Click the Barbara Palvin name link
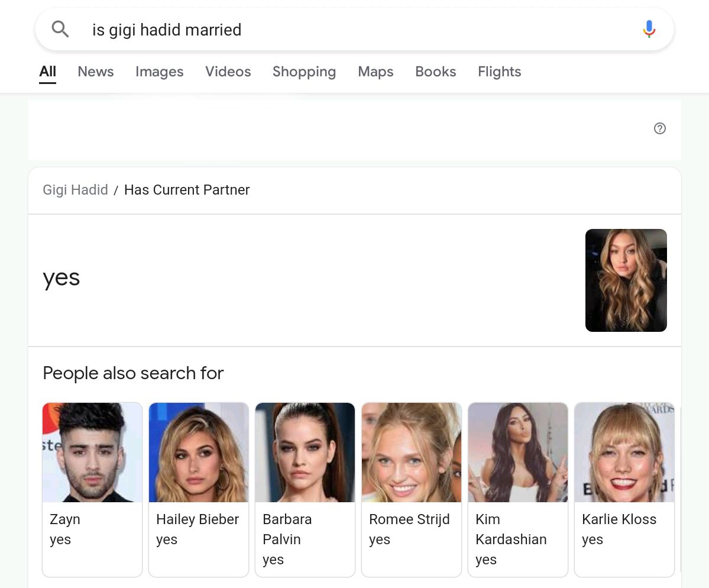 (287, 529)
